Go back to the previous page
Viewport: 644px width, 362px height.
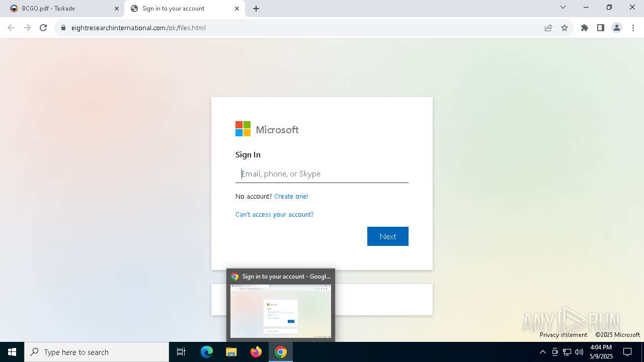click(11, 28)
